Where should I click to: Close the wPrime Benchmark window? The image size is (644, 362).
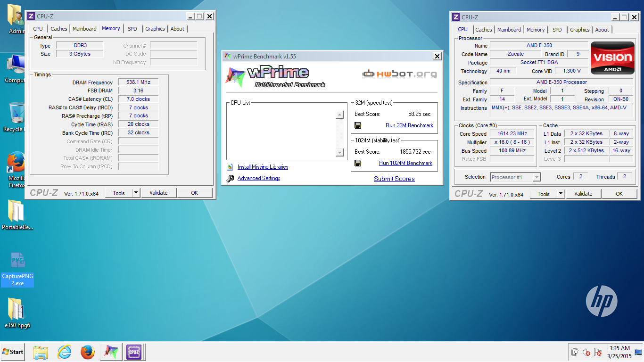[x=437, y=57]
